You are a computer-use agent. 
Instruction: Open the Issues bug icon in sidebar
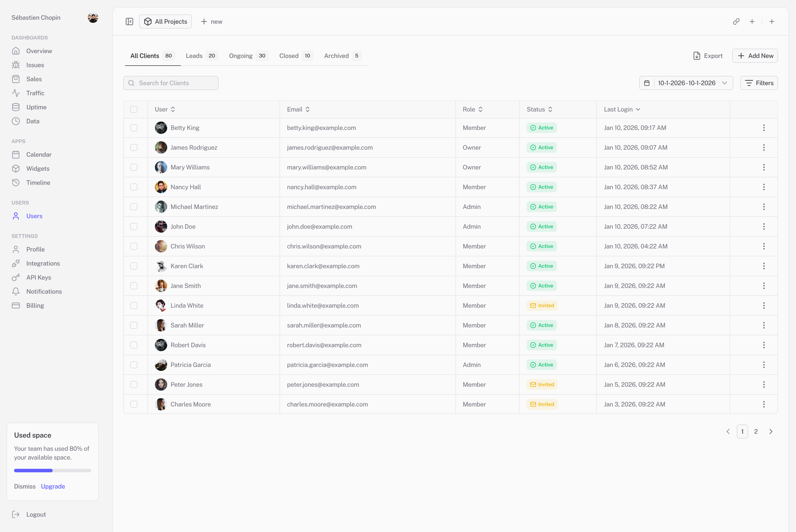(x=16, y=65)
